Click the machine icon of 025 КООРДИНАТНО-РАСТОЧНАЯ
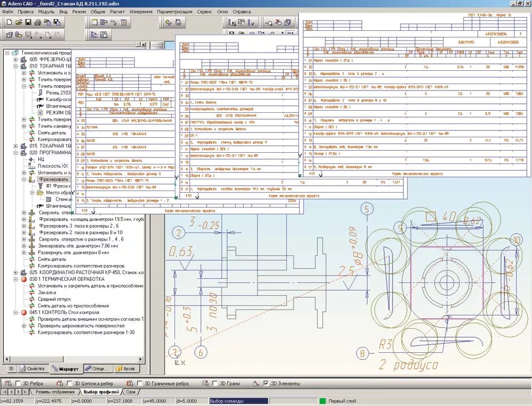Viewport: 532px width, 406px height. (x=23, y=272)
